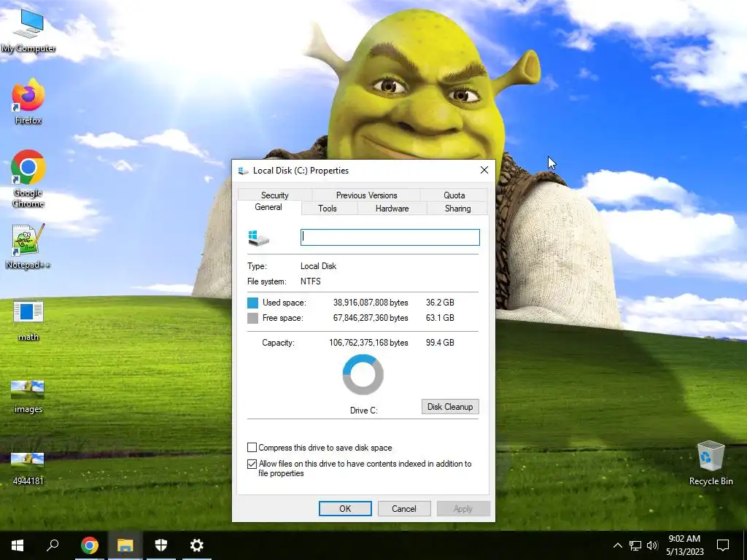Click the Cancel button
The image size is (747, 560).
(404, 508)
